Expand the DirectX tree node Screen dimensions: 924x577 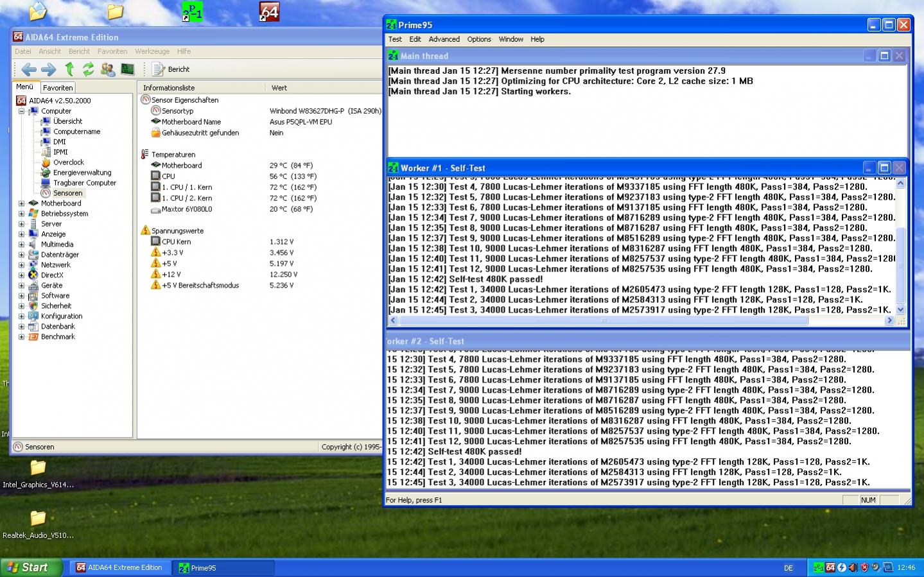coord(21,275)
